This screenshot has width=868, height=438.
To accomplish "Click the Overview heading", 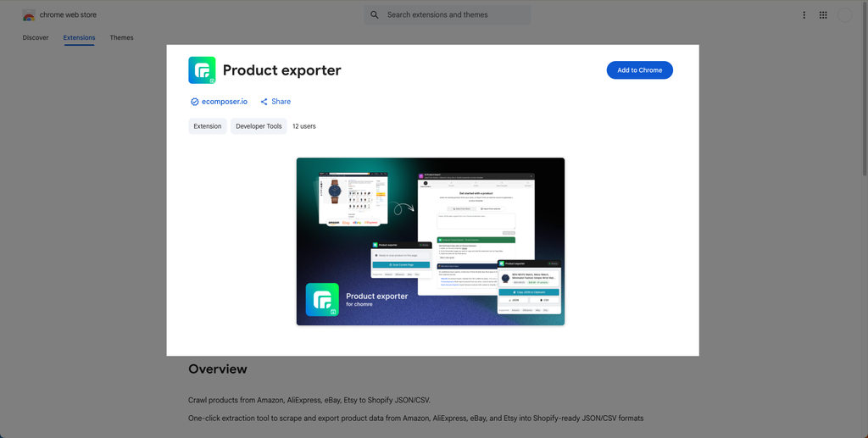I will coord(218,369).
